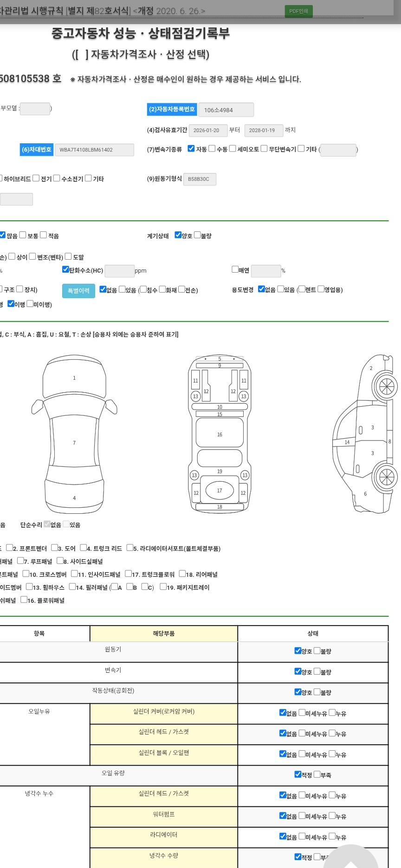The height and width of the screenshot is (868, 401).
Task: Check the 10. 크로스멤버 checkbox
Action: click(26, 574)
